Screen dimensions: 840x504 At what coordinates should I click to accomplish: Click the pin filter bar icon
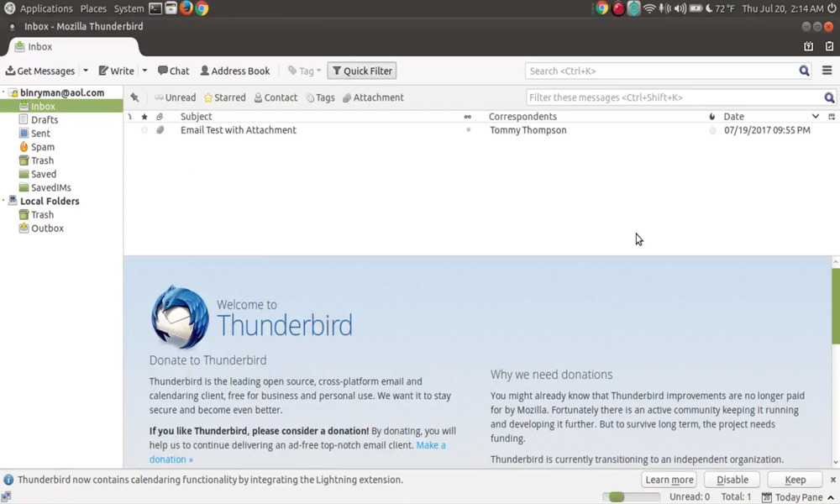pos(134,97)
